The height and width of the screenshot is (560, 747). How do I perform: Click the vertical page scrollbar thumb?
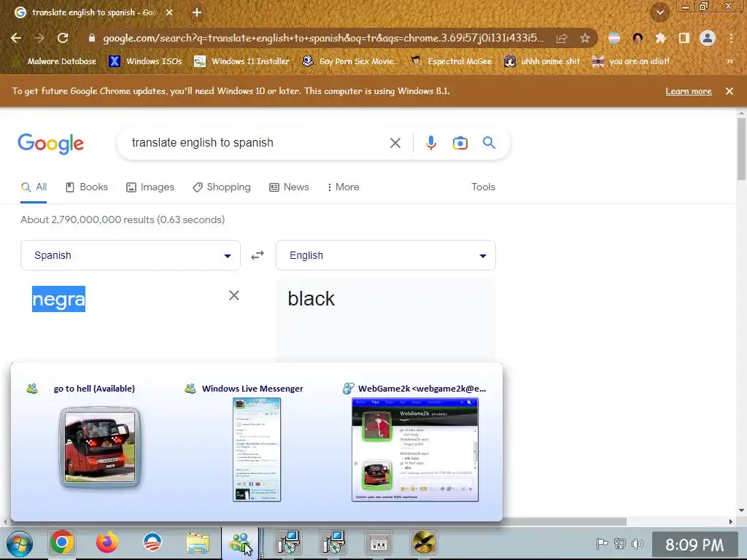point(741,149)
